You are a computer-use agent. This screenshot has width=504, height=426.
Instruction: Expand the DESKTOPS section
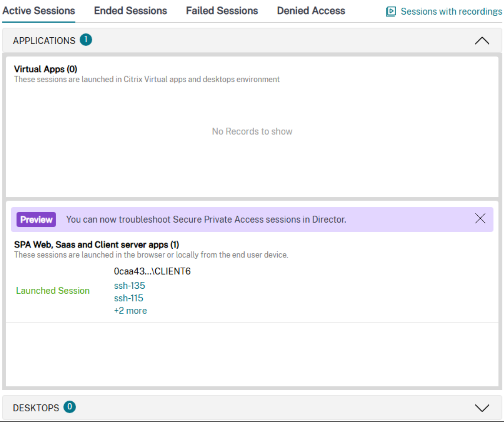(x=482, y=408)
